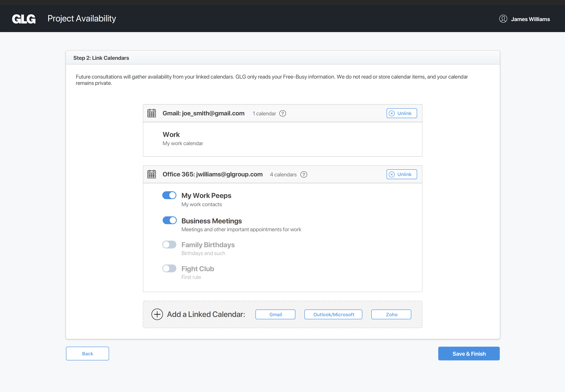This screenshot has height=392, width=565.
Task: Click the Fight Club label
Action: click(198, 269)
